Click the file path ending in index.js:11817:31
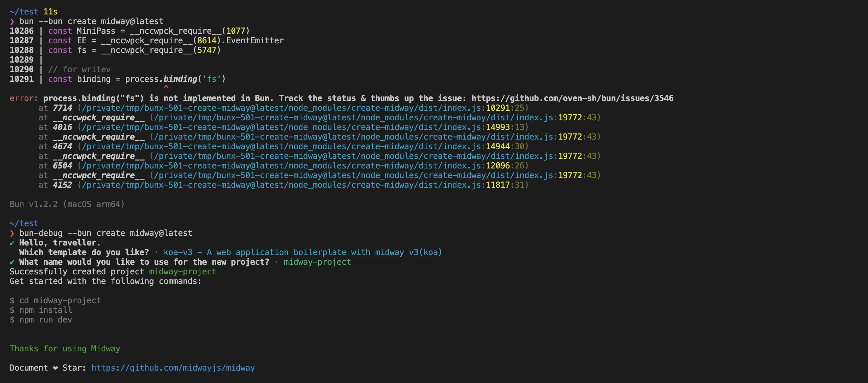The width and height of the screenshot is (868, 383). pos(303,185)
